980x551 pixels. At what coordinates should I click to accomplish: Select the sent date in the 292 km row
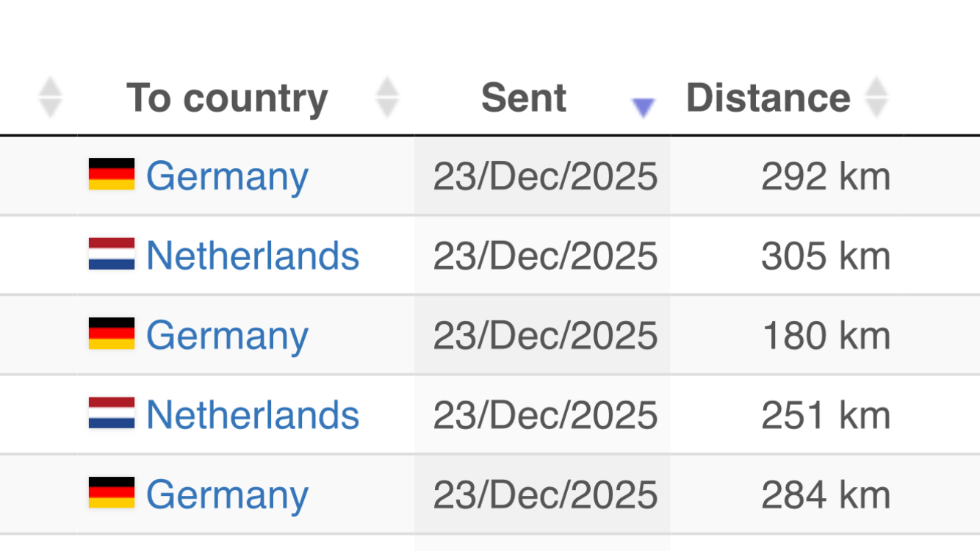[544, 176]
